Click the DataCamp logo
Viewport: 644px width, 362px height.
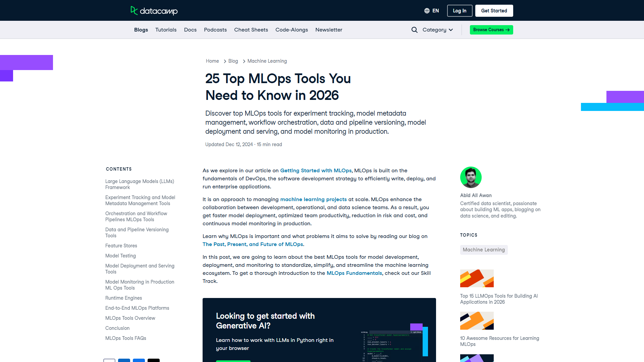tap(154, 11)
